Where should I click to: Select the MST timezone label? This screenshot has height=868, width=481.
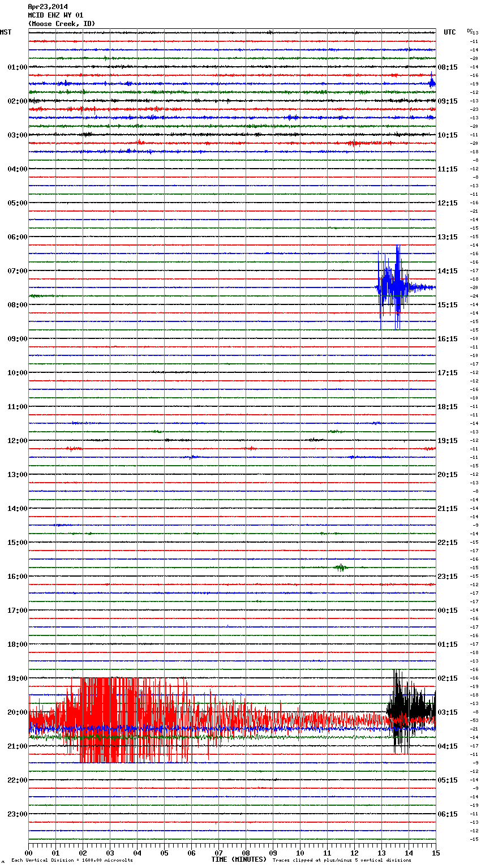point(6,32)
